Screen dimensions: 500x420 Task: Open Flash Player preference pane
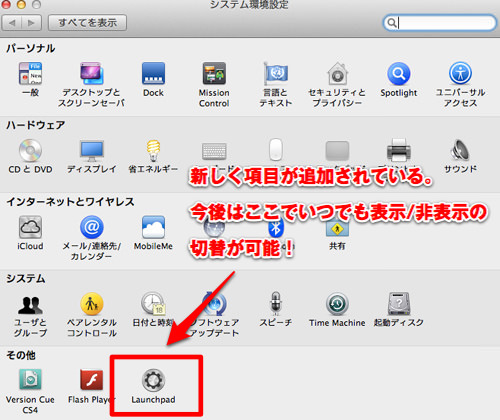[x=92, y=380]
